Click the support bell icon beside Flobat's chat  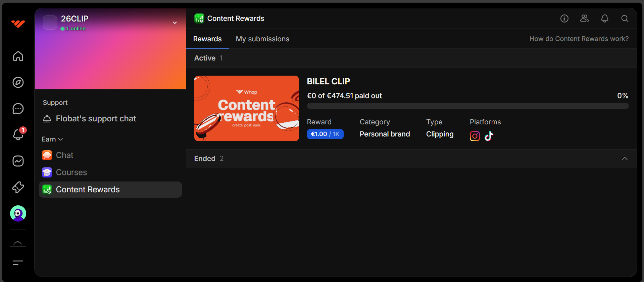click(47, 119)
